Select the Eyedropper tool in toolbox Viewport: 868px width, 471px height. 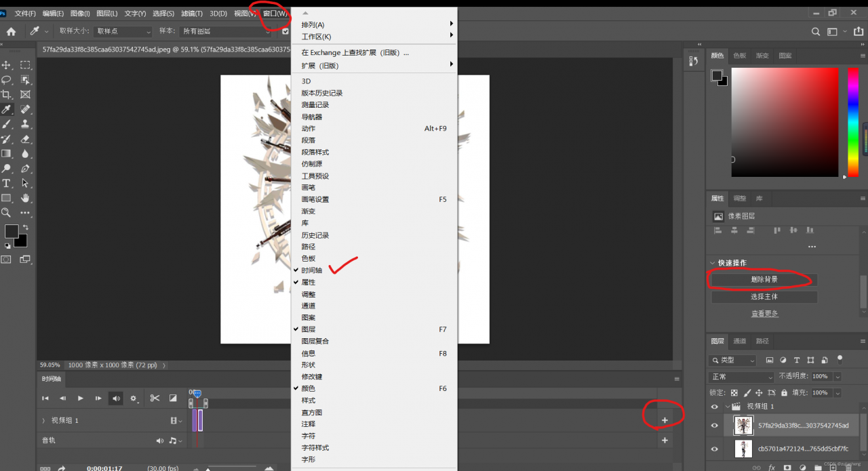tap(7, 109)
